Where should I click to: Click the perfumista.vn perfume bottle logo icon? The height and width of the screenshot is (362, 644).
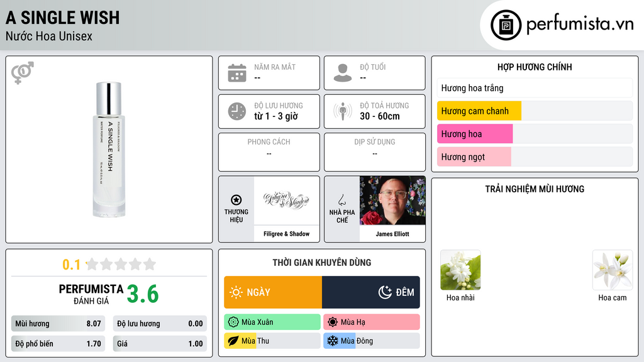click(x=506, y=25)
